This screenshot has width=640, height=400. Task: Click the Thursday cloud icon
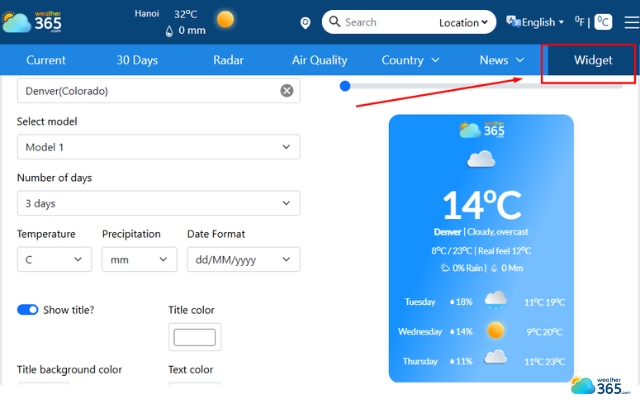(x=496, y=357)
